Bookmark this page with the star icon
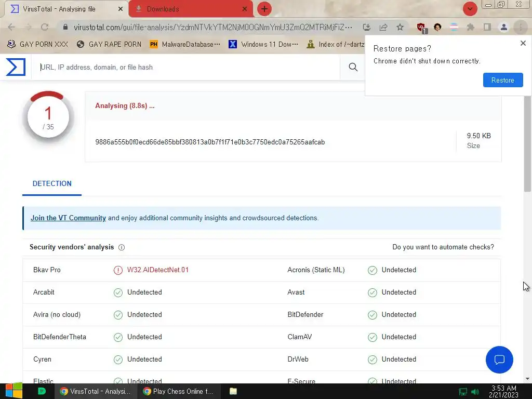The width and height of the screenshot is (532, 399). click(x=400, y=27)
